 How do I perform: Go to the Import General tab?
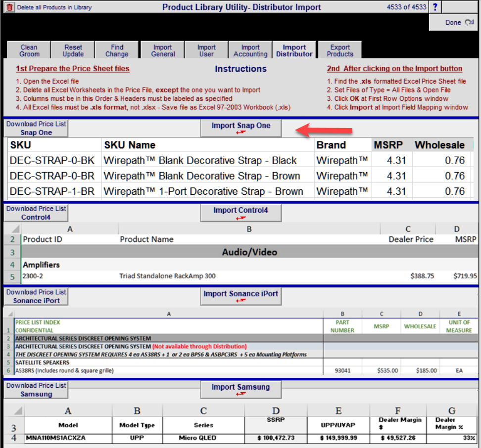pos(163,50)
